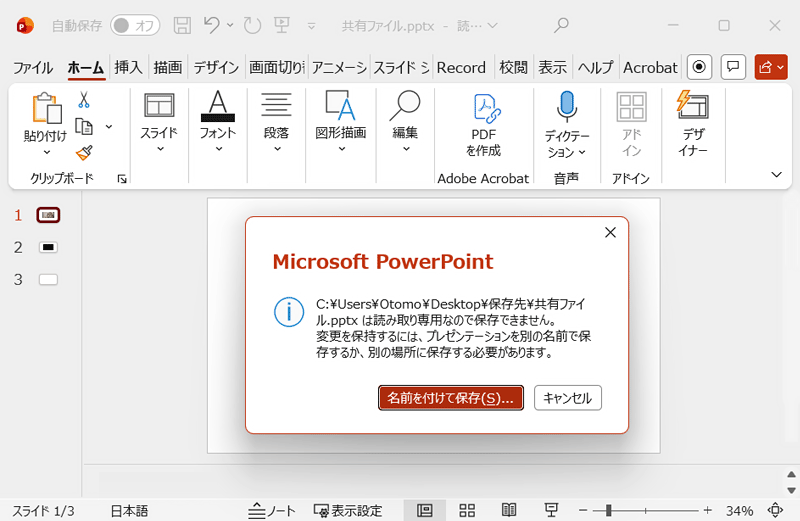Viewport: 800px width, 521px height.
Task: Click the 34% zoom level
Action: click(739, 510)
